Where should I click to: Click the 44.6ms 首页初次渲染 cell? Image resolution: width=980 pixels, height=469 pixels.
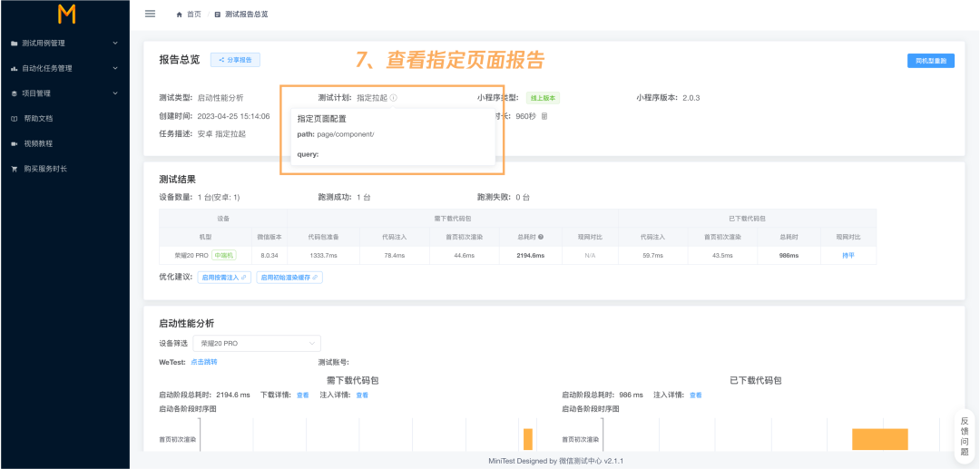pos(465,256)
